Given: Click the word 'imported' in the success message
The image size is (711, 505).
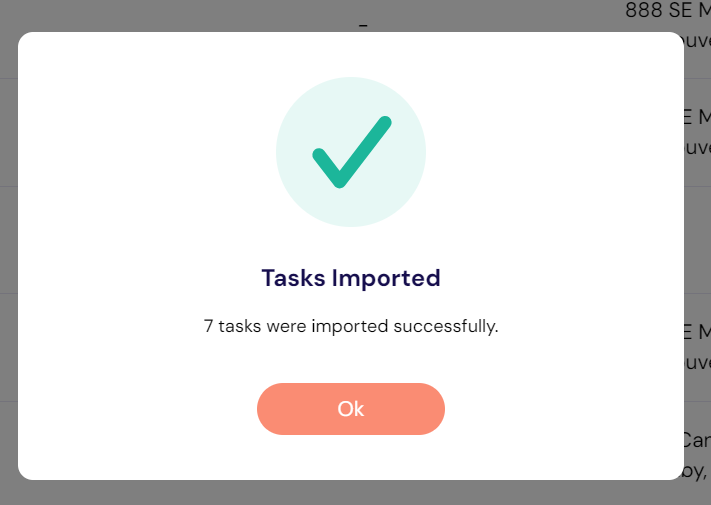Looking at the screenshot, I should (350, 326).
